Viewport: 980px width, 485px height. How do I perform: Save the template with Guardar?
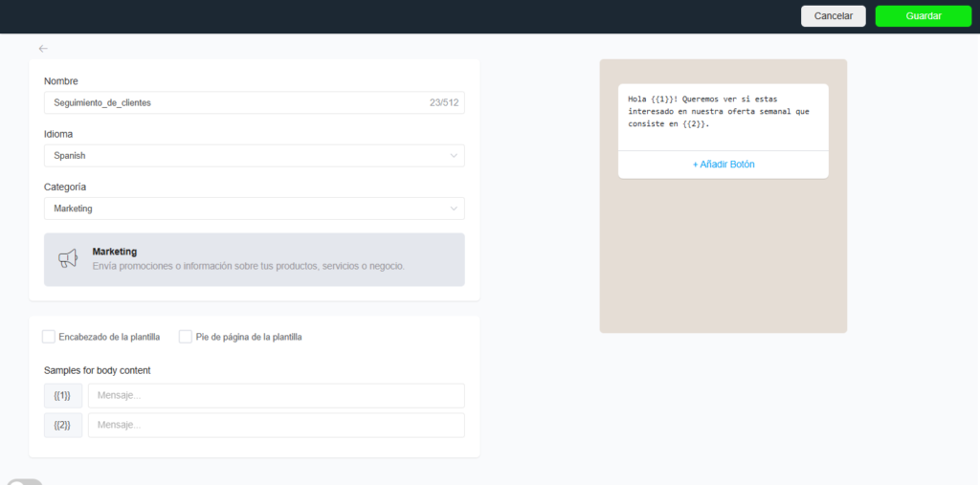click(924, 16)
